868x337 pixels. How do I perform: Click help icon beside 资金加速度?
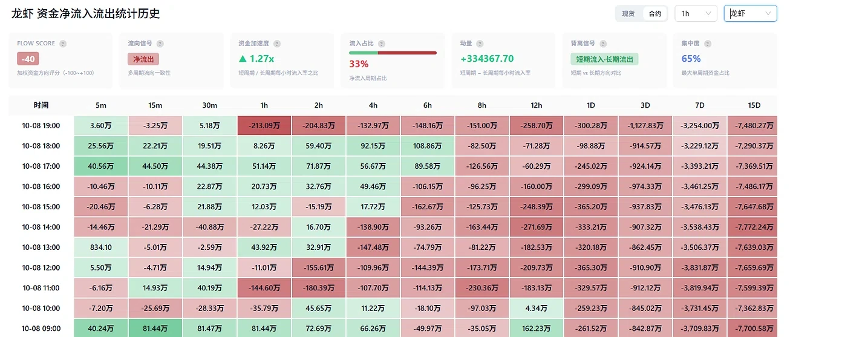click(x=277, y=44)
